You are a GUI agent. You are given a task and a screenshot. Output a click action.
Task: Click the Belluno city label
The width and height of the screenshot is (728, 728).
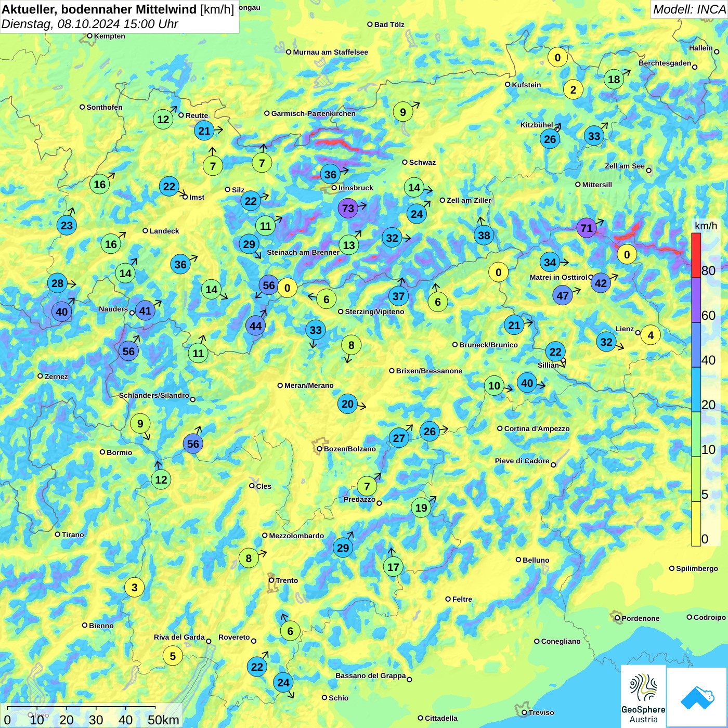click(536, 560)
